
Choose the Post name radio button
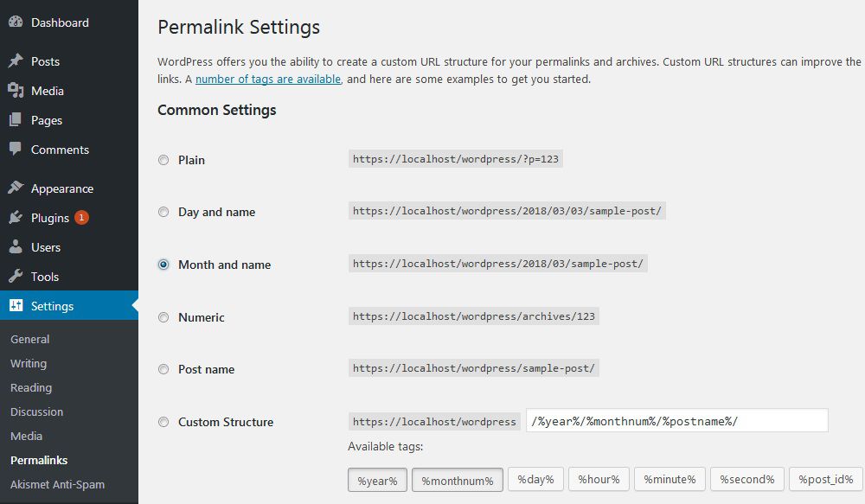point(163,369)
